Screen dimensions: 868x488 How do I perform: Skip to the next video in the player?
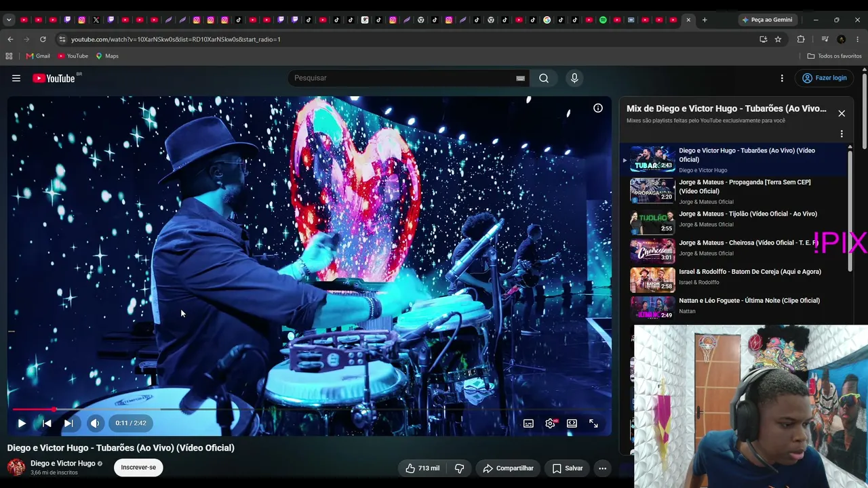(68, 423)
